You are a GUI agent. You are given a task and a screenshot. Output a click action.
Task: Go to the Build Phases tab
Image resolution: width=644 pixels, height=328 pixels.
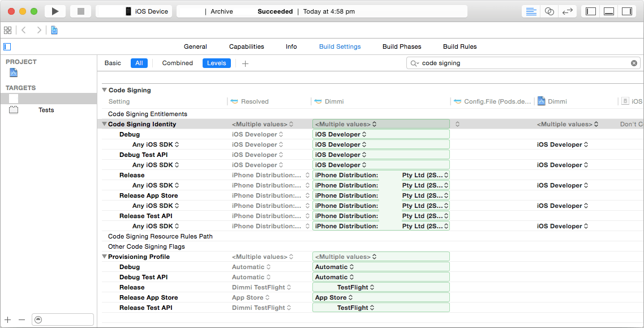coord(402,46)
